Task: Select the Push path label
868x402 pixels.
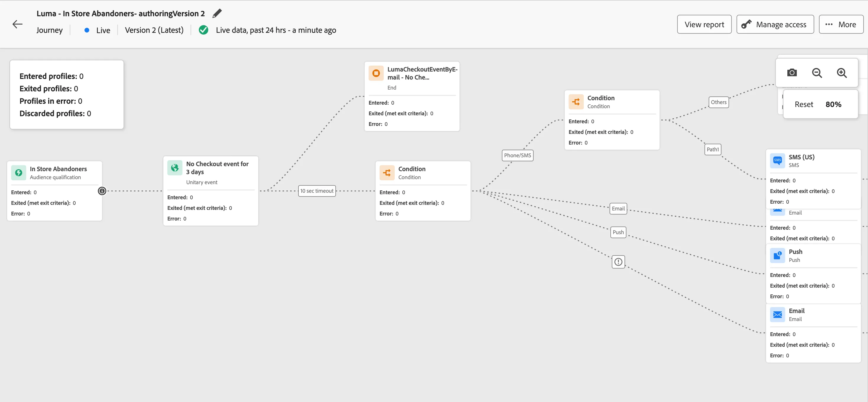Action: tap(618, 232)
